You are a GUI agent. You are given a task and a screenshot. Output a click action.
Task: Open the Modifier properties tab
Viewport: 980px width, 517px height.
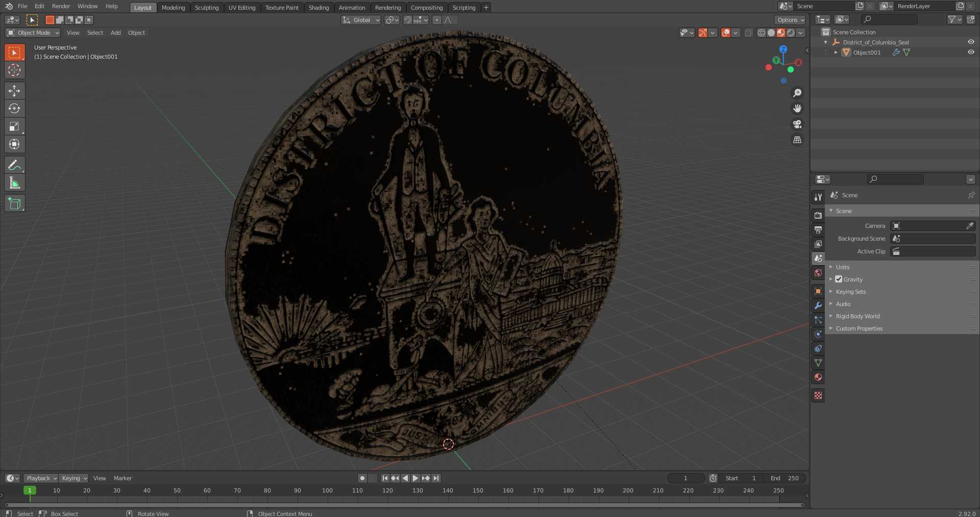click(x=818, y=306)
